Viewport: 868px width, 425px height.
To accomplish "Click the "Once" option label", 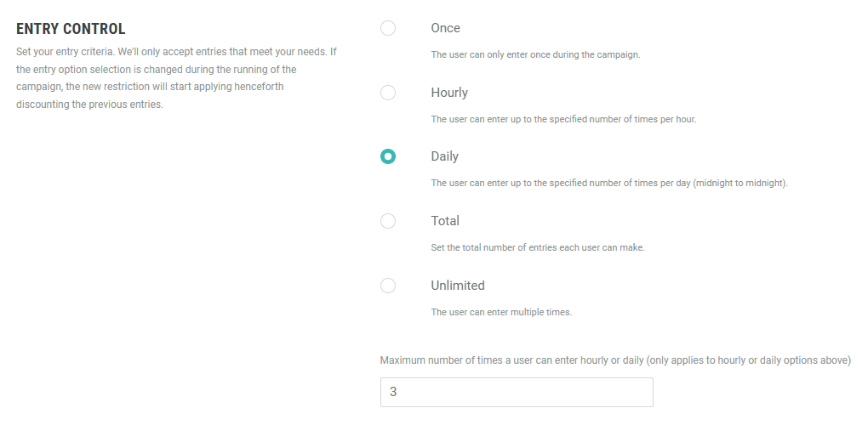I will point(445,28).
